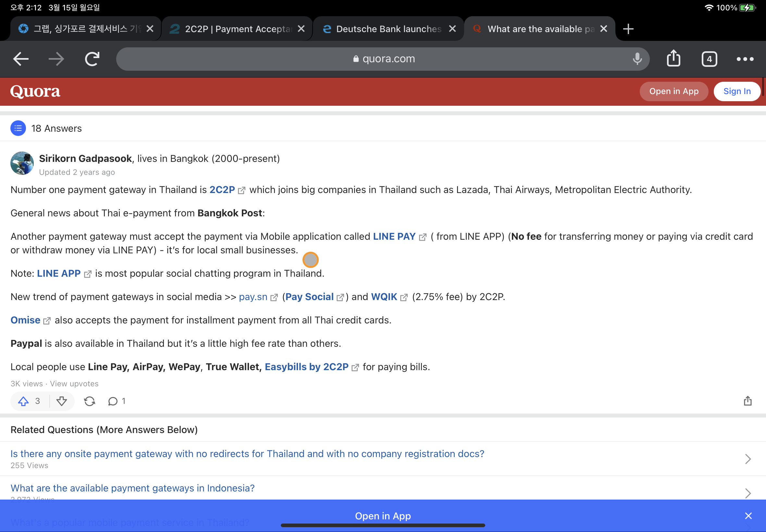Open the comments on the answer
Viewport: 766px width, 532px height.
(x=113, y=401)
